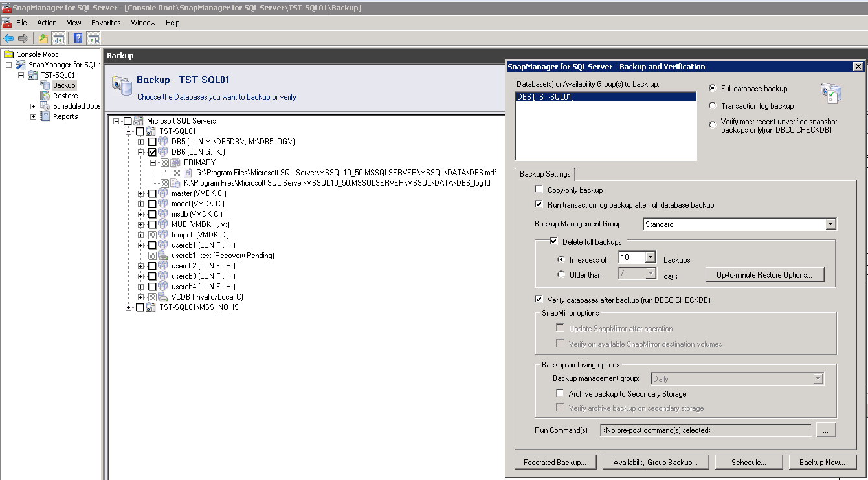Viewport: 868px width, 480px height.
Task: Click the Scheduled Jobs calendar icon
Action: 45,106
